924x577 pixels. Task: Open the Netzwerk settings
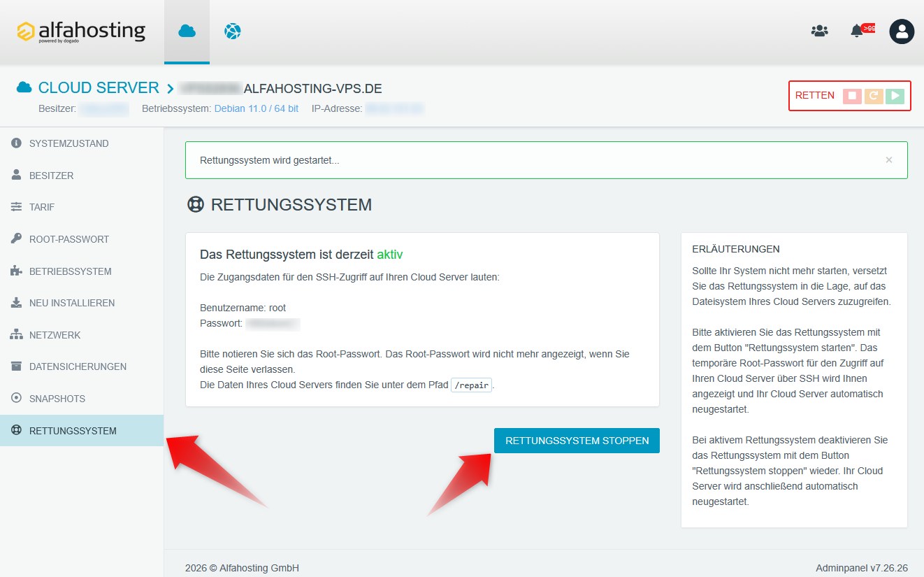click(x=55, y=334)
